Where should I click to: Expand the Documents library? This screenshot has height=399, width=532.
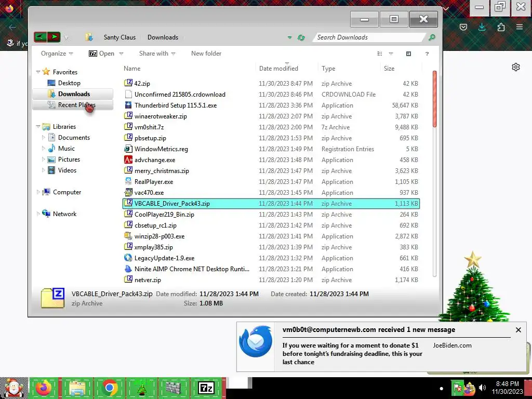[44, 137]
